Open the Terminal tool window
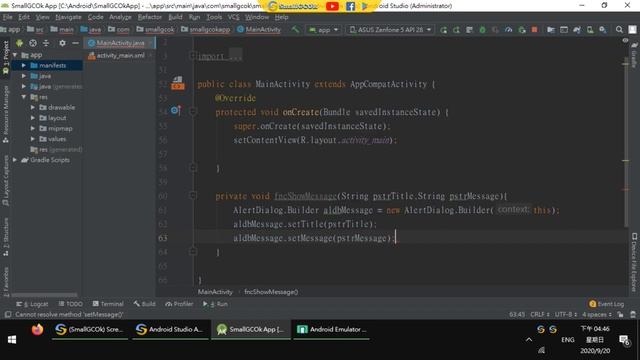Viewport: 640px width, 360px height. click(x=108, y=304)
